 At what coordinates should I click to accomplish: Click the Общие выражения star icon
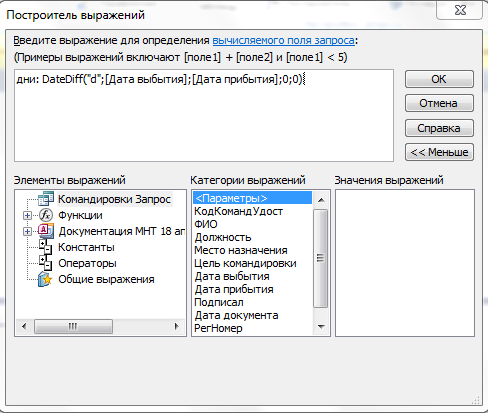45,279
